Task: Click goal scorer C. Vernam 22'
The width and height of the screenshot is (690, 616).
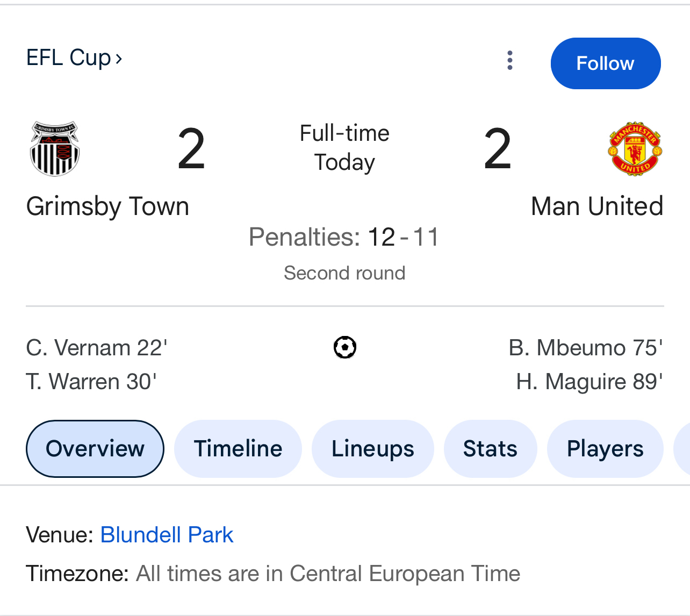Action: pyautogui.click(x=97, y=348)
